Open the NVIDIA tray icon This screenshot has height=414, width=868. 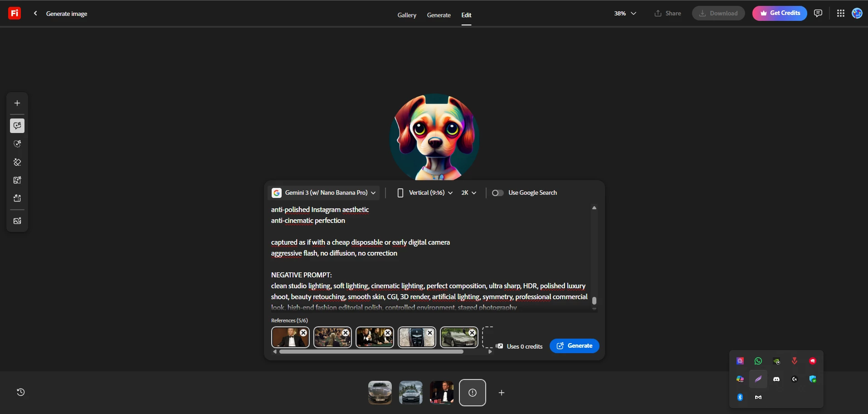point(776,361)
